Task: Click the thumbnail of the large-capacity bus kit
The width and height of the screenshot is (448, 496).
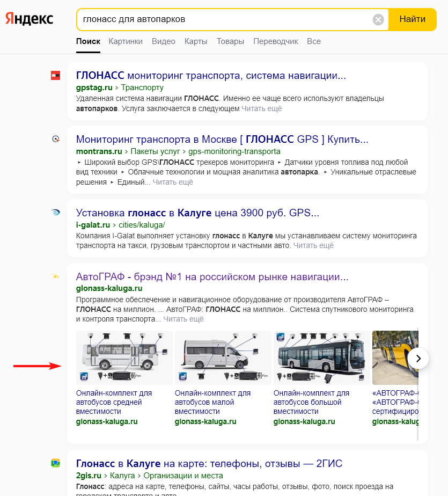Action: pyautogui.click(x=320, y=358)
